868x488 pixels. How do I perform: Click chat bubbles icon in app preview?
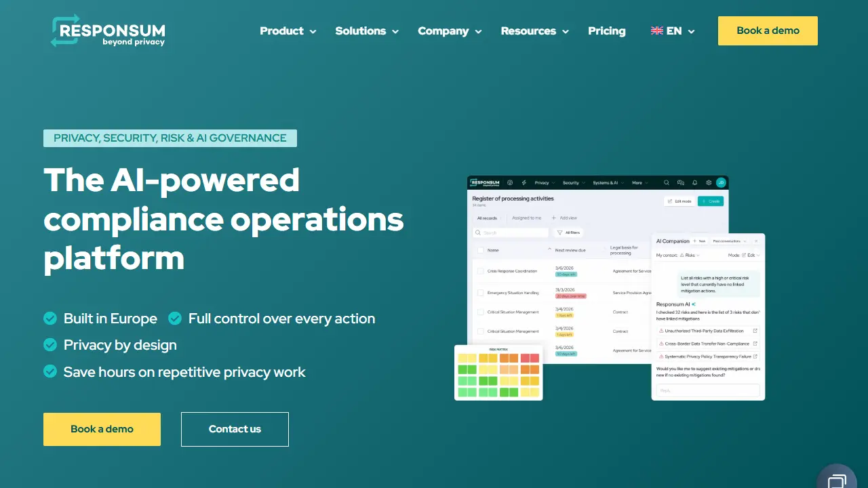coord(681,182)
